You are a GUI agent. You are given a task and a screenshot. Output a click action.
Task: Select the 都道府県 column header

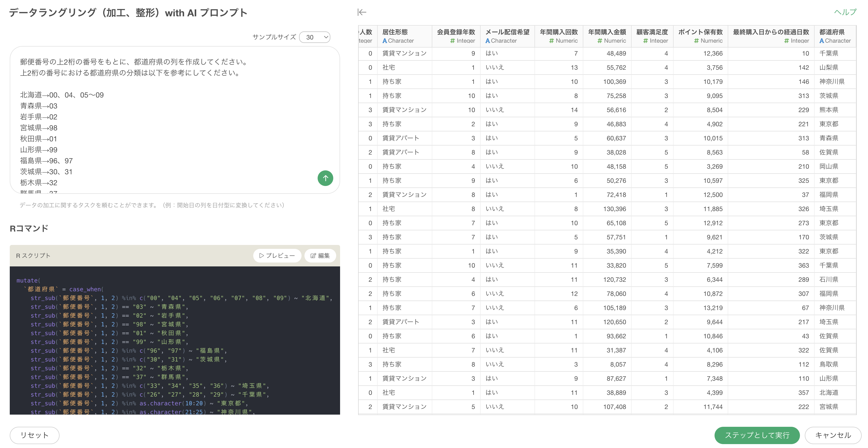pos(835,36)
